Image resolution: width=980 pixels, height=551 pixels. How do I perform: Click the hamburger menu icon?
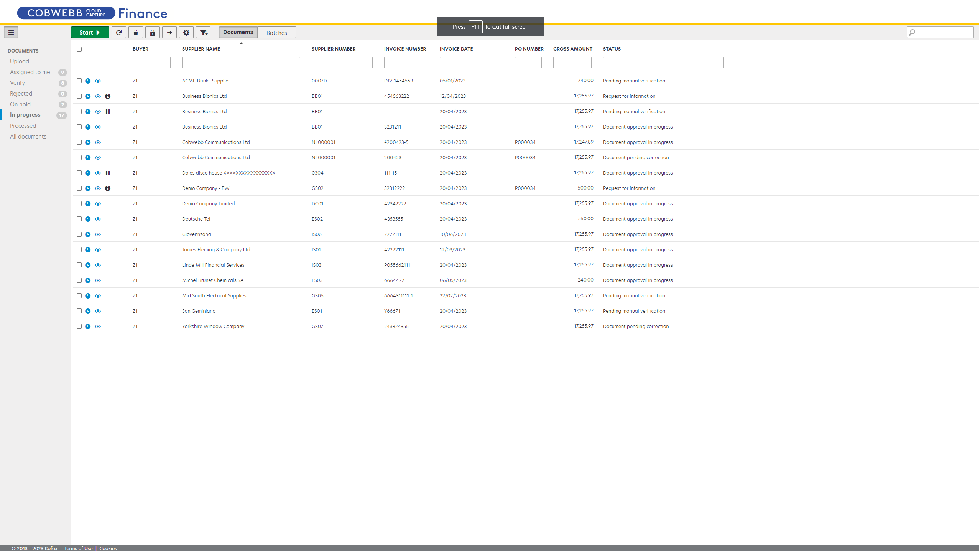point(11,33)
